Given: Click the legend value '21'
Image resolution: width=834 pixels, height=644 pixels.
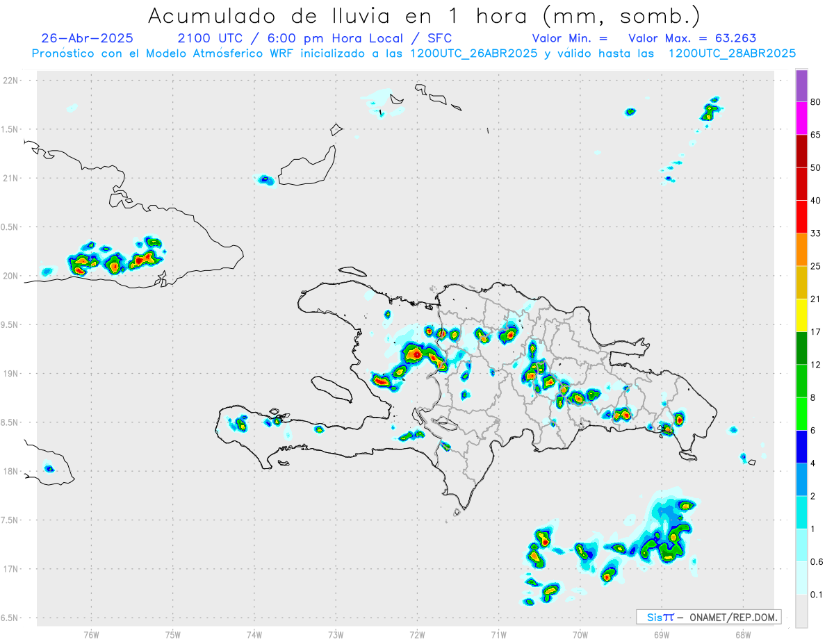Looking at the screenshot, I should click(816, 299).
